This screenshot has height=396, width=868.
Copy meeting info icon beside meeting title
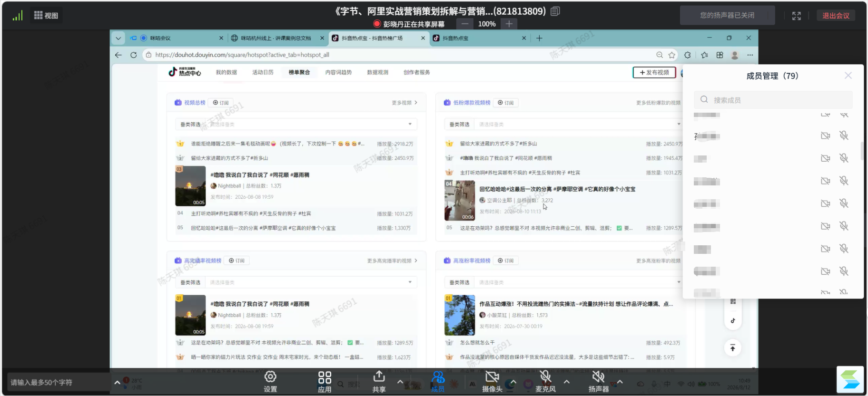click(x=555, y=11)
